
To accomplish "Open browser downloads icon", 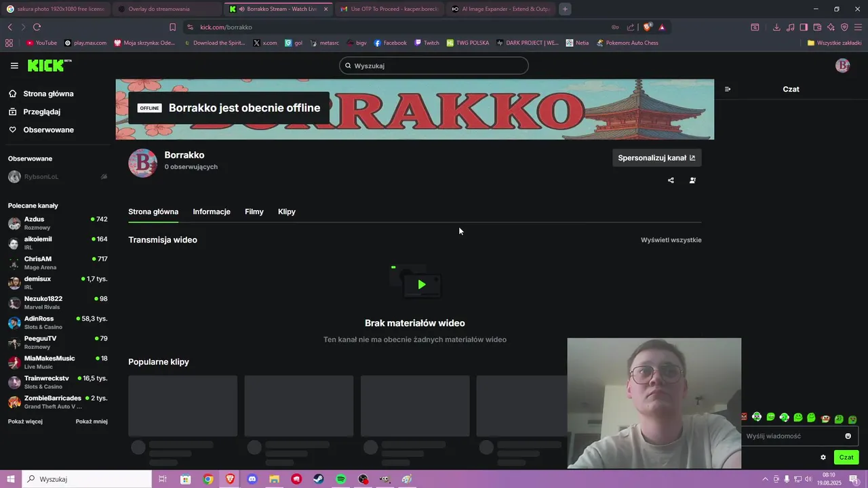I will (x=776, y=27).
